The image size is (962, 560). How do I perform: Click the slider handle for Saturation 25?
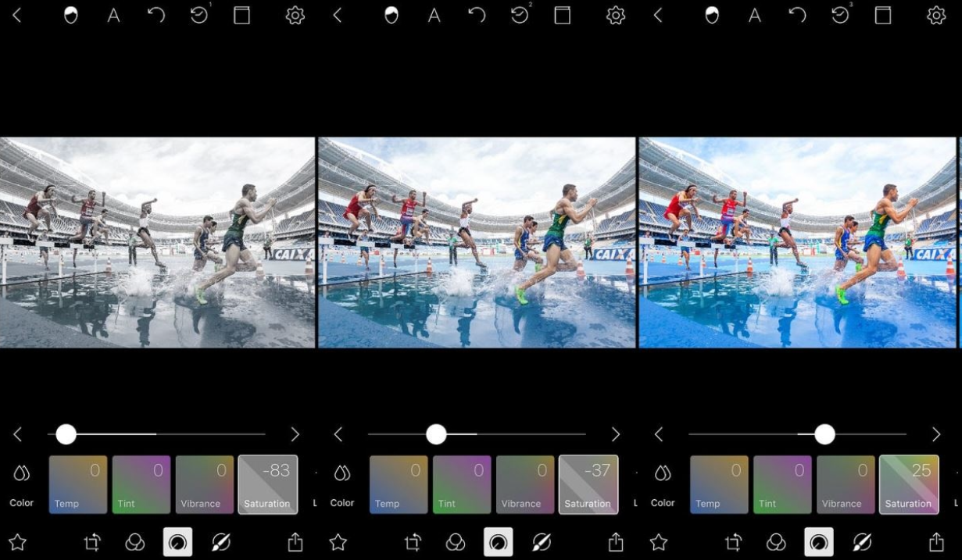824,434
